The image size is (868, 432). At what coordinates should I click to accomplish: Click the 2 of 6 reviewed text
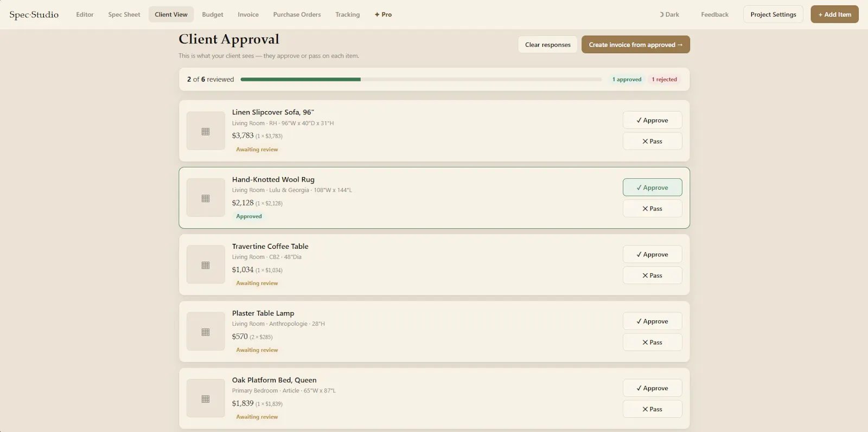click(x=210, y=79)
